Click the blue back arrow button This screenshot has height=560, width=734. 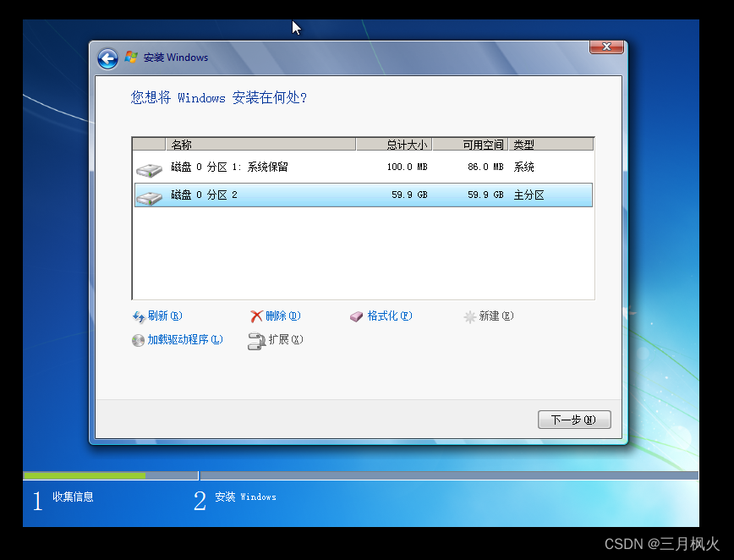[107, 59]
